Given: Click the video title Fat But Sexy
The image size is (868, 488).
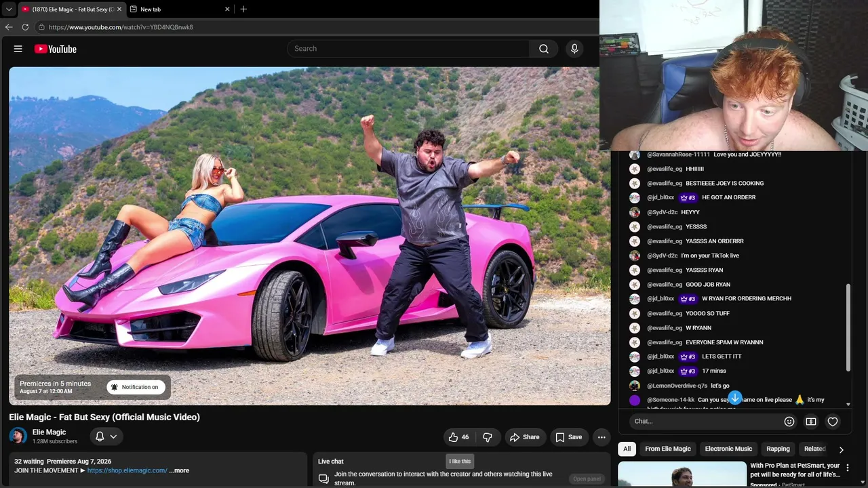Looking at the screenshot, I should (104, 418).
